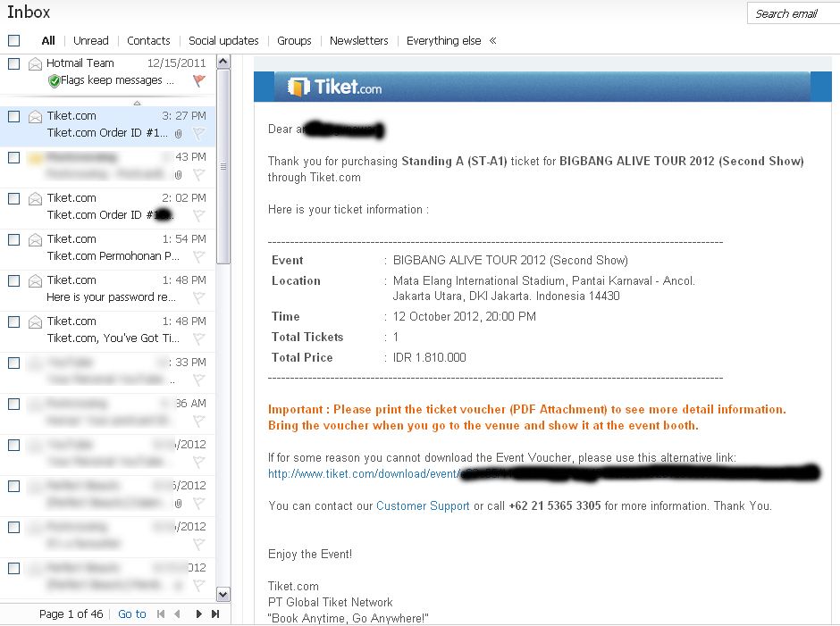Click the Tiket.com logo in the email header

pyautogui.click(x=334, y=87)
